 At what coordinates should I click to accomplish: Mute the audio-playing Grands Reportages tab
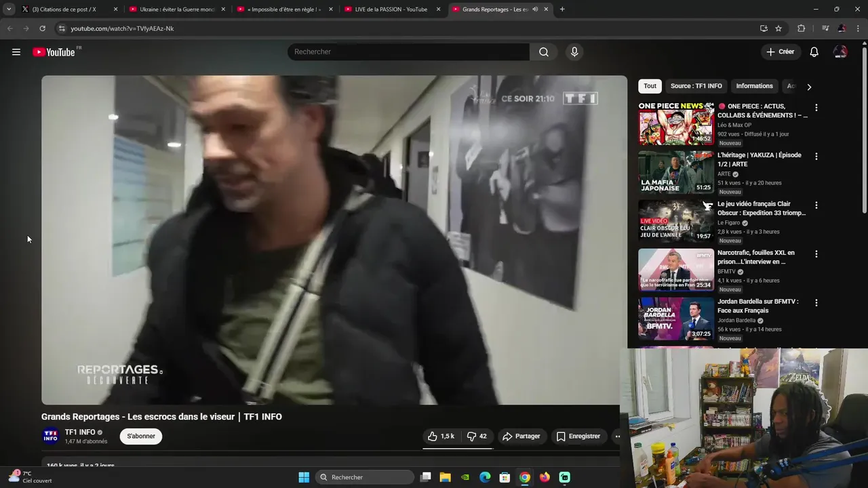(536, 9)
